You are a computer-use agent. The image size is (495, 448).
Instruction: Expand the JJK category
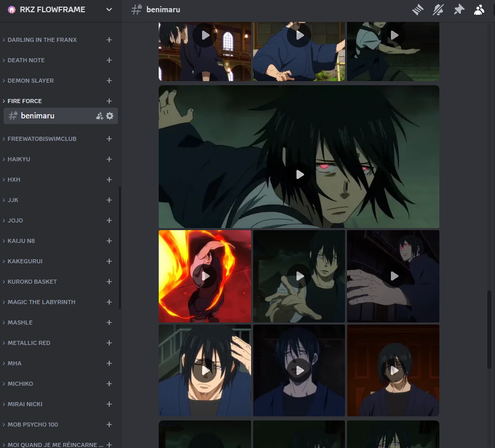click(x=10, y=200)
